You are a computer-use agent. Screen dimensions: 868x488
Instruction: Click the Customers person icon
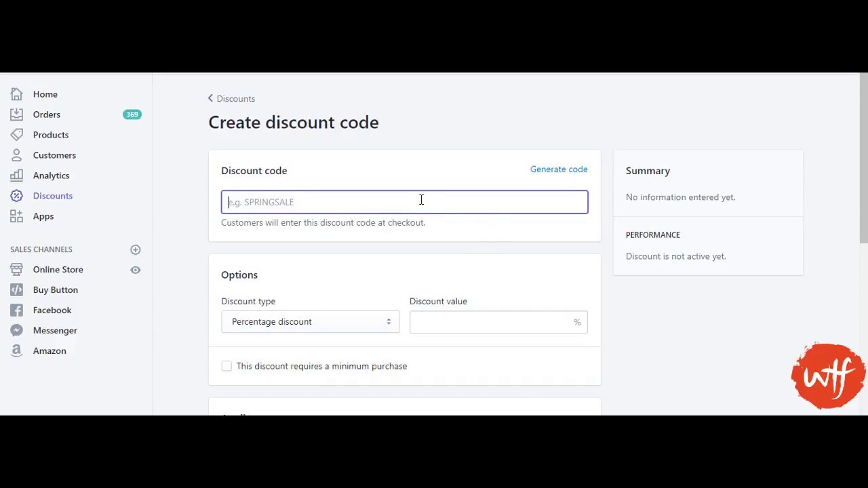click(17, 155)
